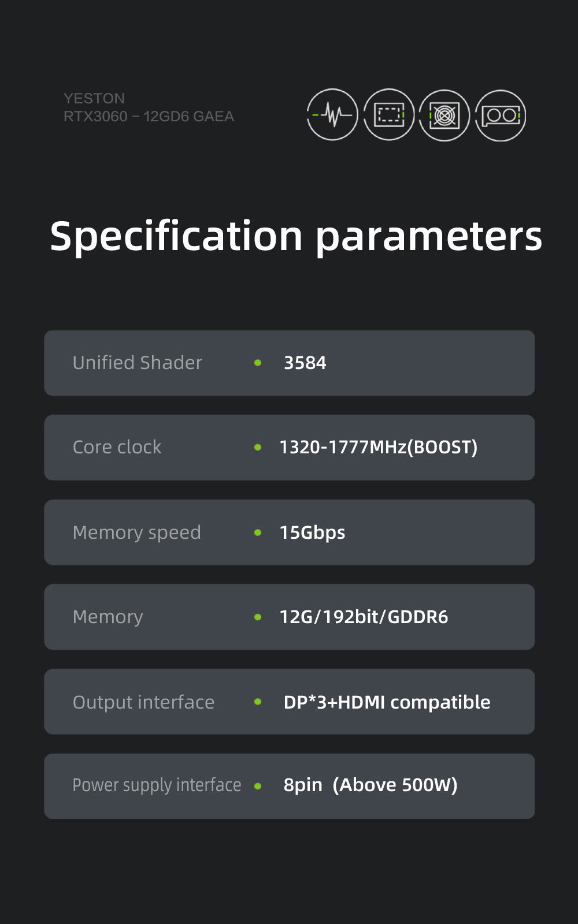This screenshot has height=924, width=578.
Task: Click the 3584 shader count value
Action: (305, 363)
